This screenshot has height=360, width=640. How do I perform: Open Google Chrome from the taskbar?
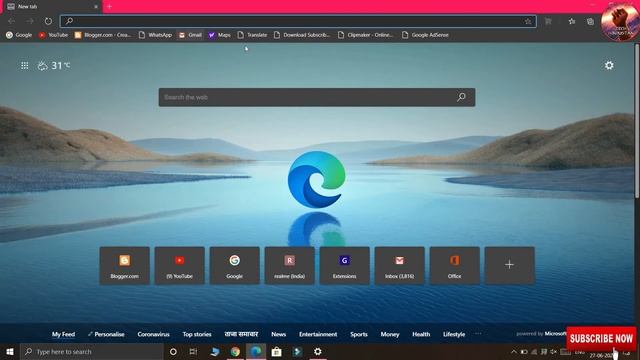(x=235, y=351)
